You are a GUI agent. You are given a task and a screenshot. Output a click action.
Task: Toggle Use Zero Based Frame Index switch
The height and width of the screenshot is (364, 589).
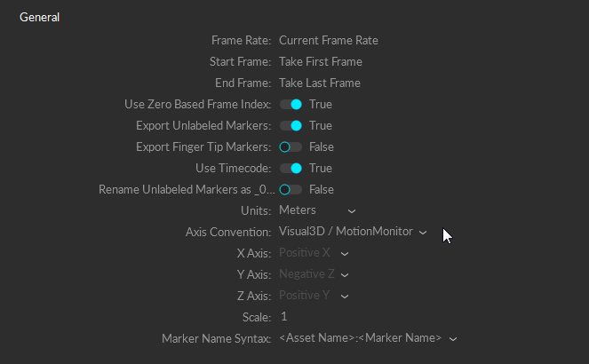(291, 104)
